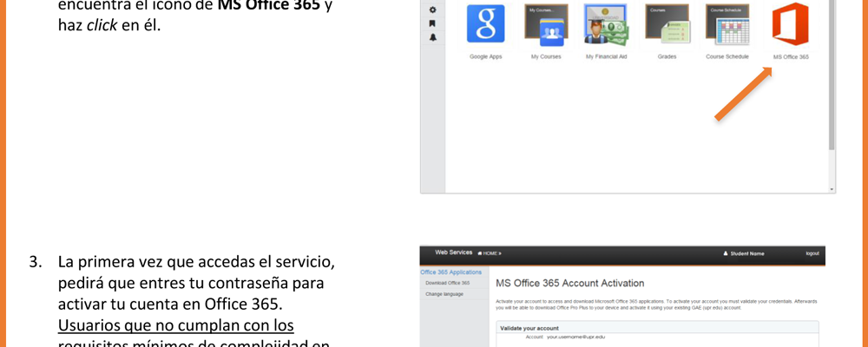The width and height of the screenshot is (868, 347).
Task: Select Office 365 Applications sidebar heading
Action: [x=450, y=272]
